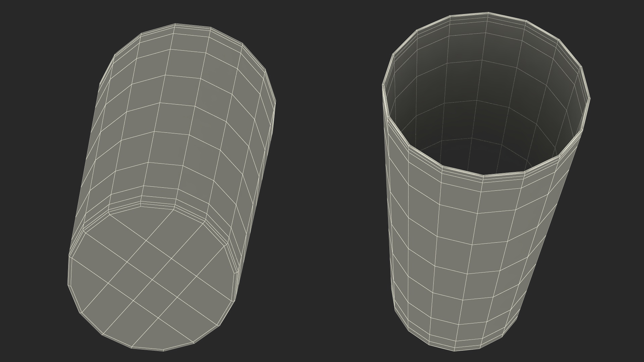The height and width of the screenshot is (362, 644).
Task: Select the right open-top cup wireframe model
Action: point(486,182)
